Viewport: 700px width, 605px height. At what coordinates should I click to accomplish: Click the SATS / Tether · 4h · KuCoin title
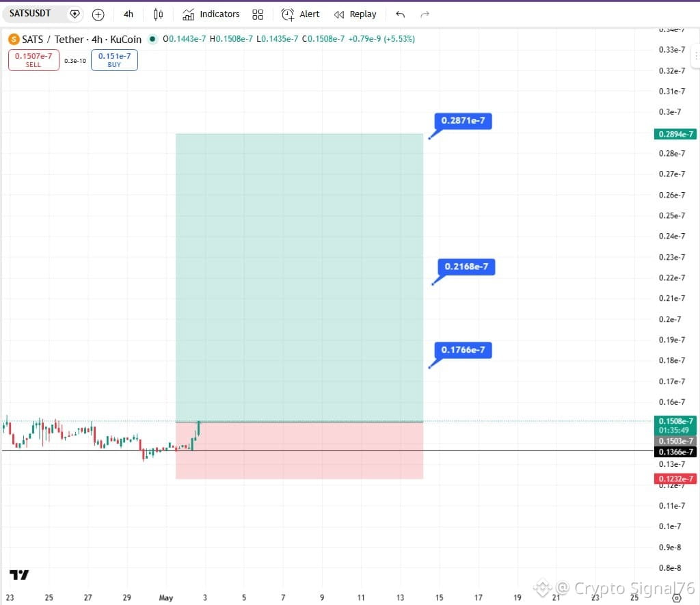point(82,39)
